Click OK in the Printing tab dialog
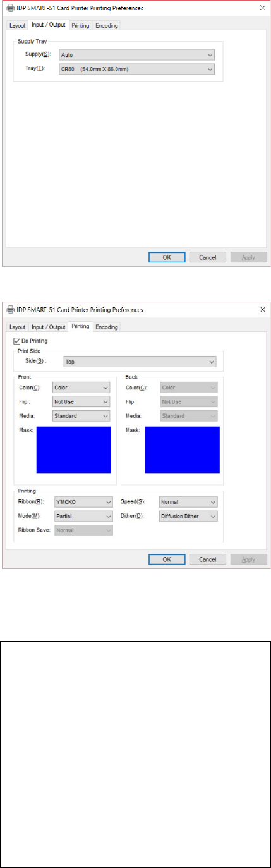Screen dimensions: 271x868 (167, 559)
